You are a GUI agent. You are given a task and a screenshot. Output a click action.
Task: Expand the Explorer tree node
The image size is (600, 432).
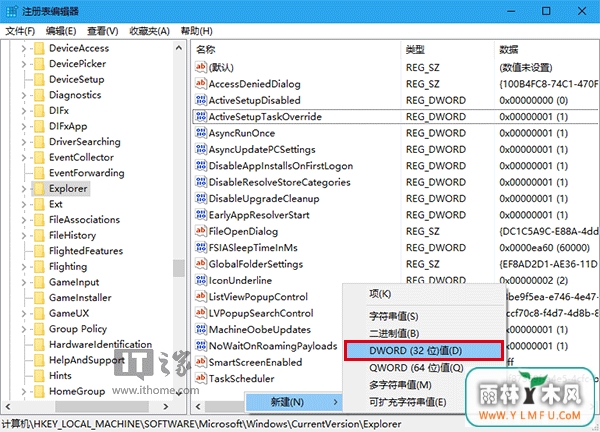(24, 189)
